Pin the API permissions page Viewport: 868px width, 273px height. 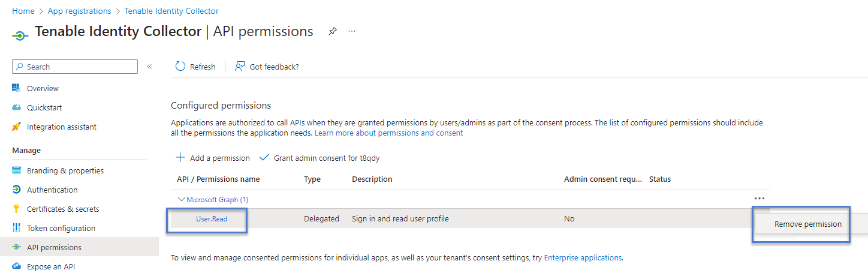pyautogui.click(x=332, y=31)
